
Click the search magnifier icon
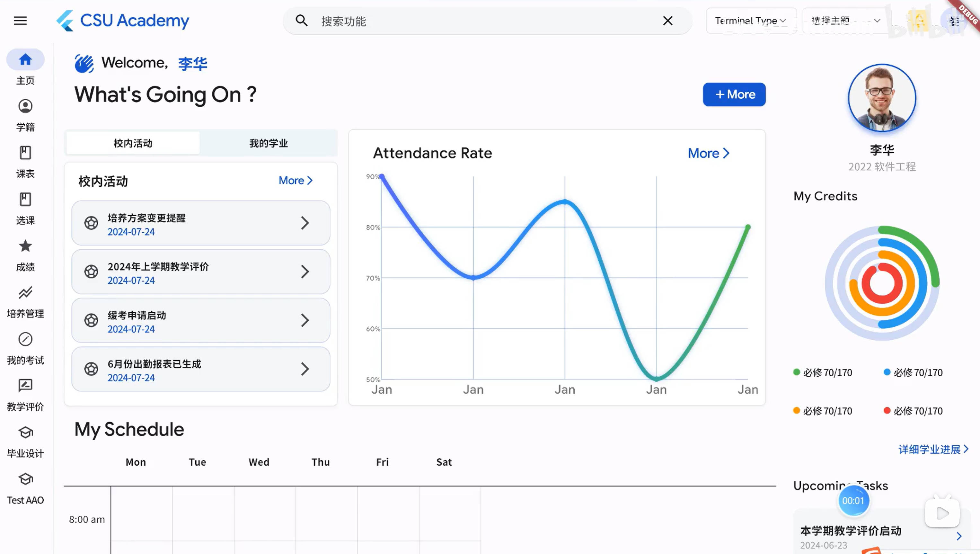(301, 21)
